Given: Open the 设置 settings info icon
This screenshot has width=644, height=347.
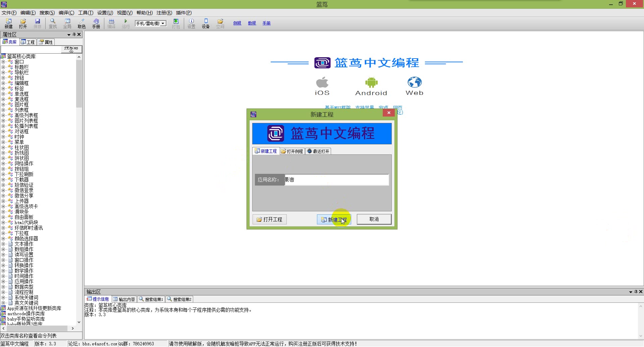Looking at the screenshot, I should tap(191, 23).
